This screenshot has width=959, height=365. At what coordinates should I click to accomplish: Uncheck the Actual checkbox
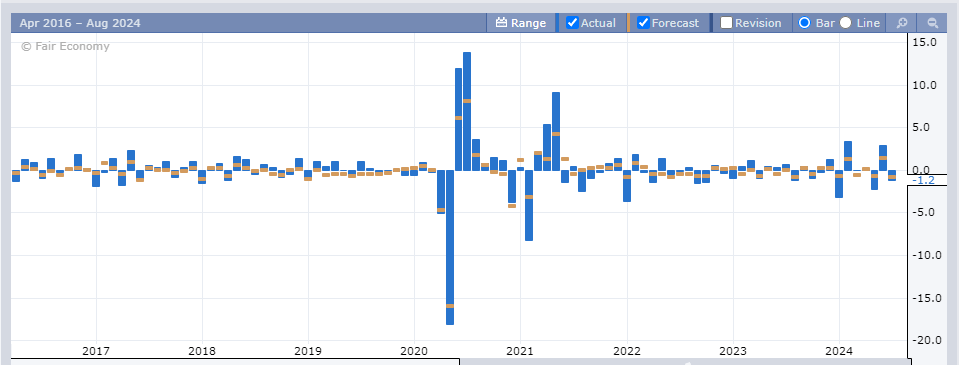coord(572,23)
